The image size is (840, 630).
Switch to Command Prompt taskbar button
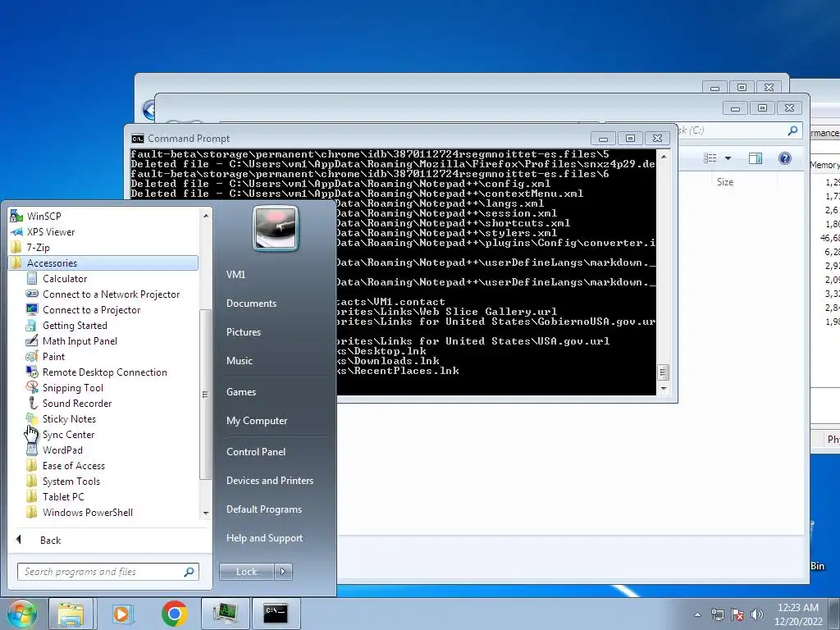276,614
